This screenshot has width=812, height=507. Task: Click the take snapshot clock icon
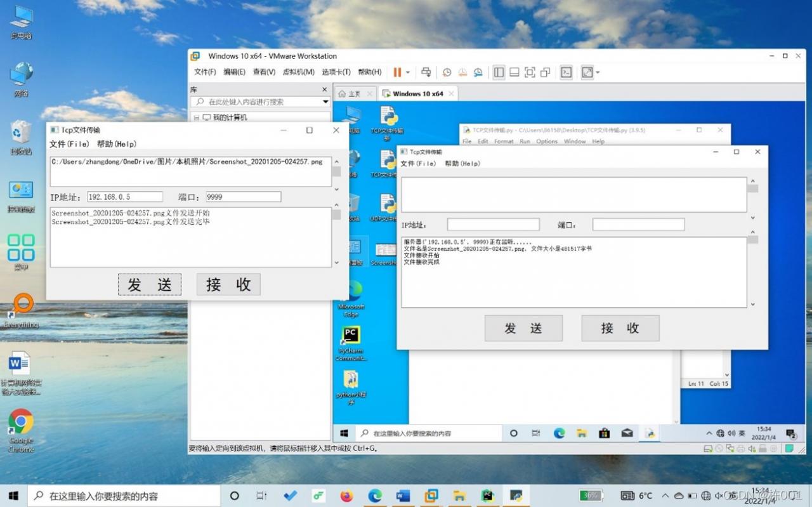point(447,72)
